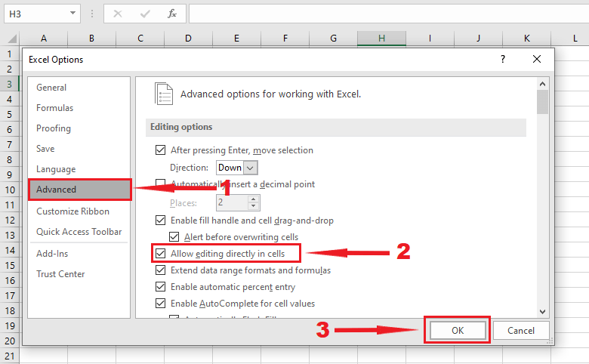Image resolution: width=589 pixels, height=364 pixels.
Task: Toggle Enable automatic percent entry
Action: pyautogui.click(x=160, y=287)
